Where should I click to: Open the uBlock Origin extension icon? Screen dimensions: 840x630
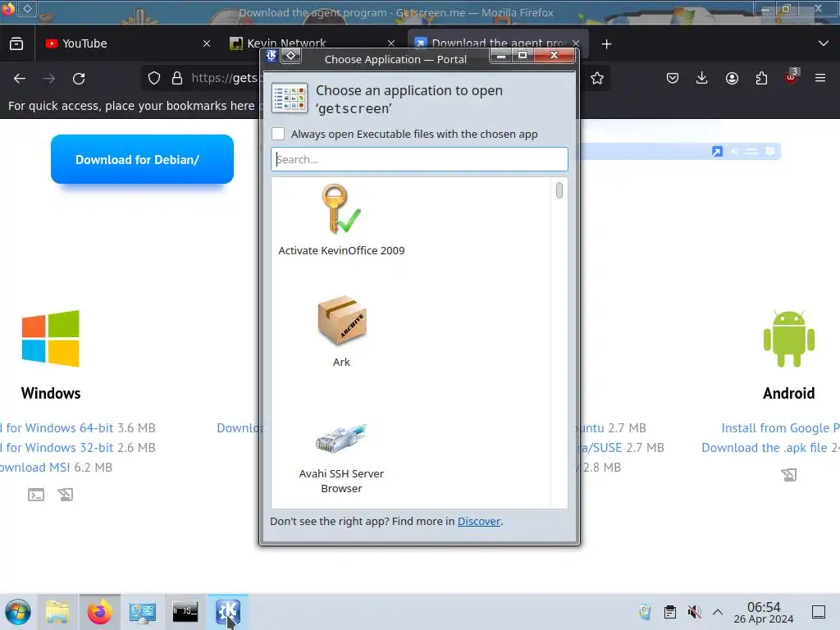(x=792, y=77)
